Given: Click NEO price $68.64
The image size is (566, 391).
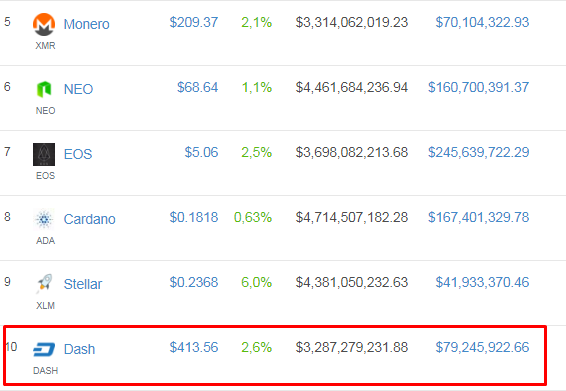Looking at the screenshot, I should pyautogui.click(x=197, y=87).
